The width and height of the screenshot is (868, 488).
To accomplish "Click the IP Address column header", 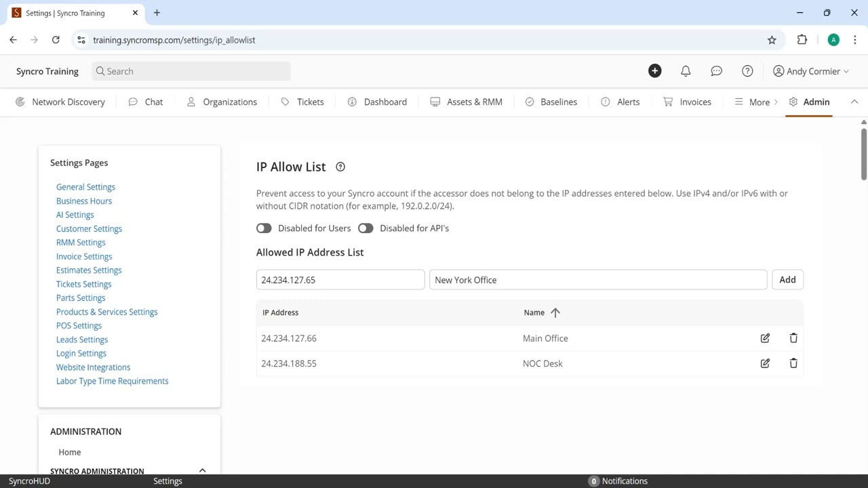I will (x=280, y=312).
